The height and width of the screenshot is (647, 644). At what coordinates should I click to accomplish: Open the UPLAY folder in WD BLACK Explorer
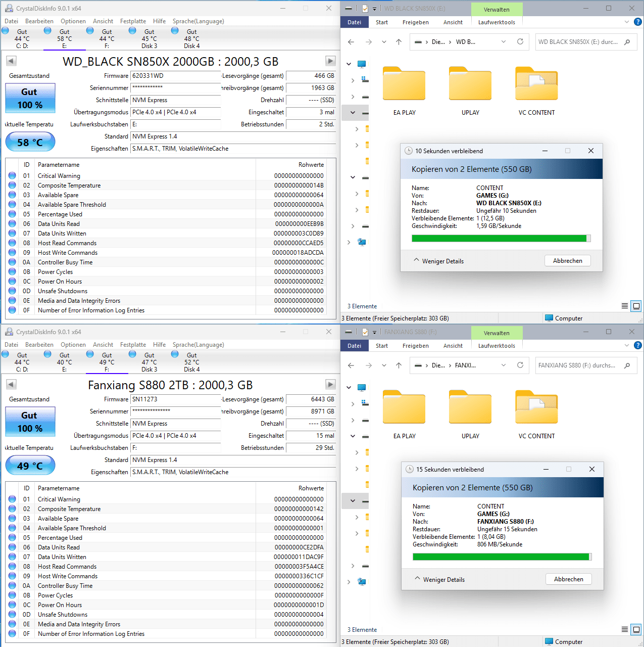point(470,91)
